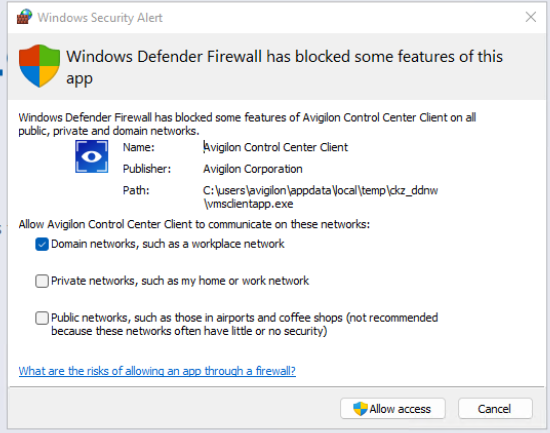This screenshot has height=433, width=550.
Task: Enable the Private networks checkbox
Action: (42, 281)
